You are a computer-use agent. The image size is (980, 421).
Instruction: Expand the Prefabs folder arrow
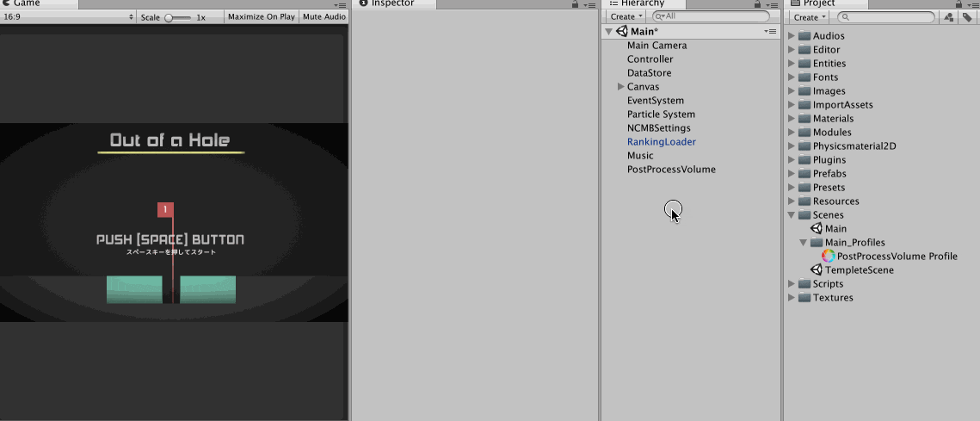tap(792, 173)
